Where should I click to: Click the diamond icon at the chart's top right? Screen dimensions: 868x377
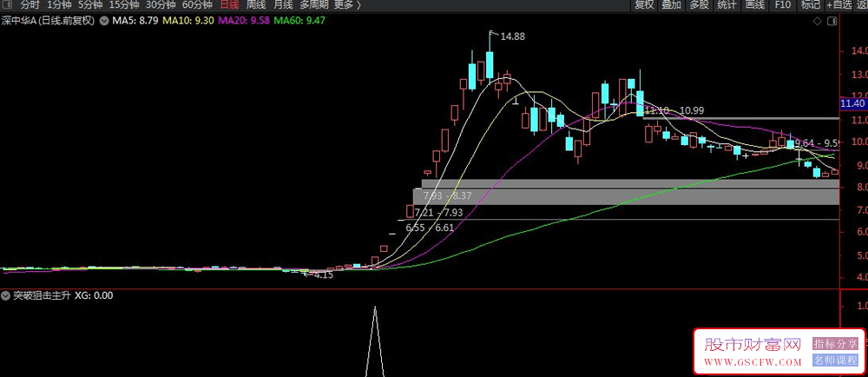point(817,21)
